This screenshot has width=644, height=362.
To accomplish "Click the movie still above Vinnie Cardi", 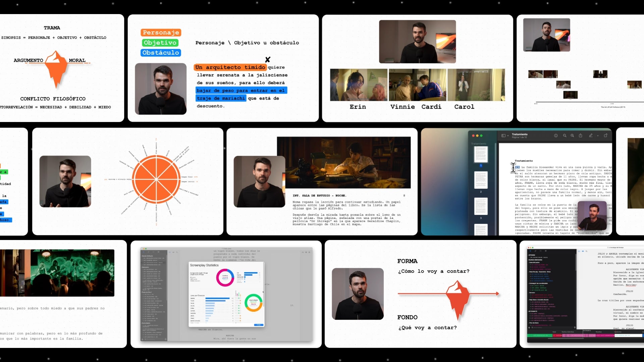I will [417, 85].
